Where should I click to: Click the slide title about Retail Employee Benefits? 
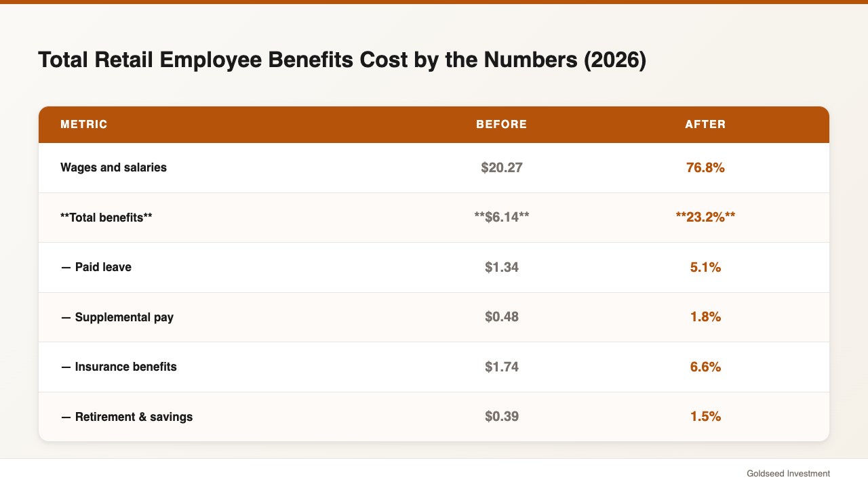pyautogui.click(x=342, y=60)
